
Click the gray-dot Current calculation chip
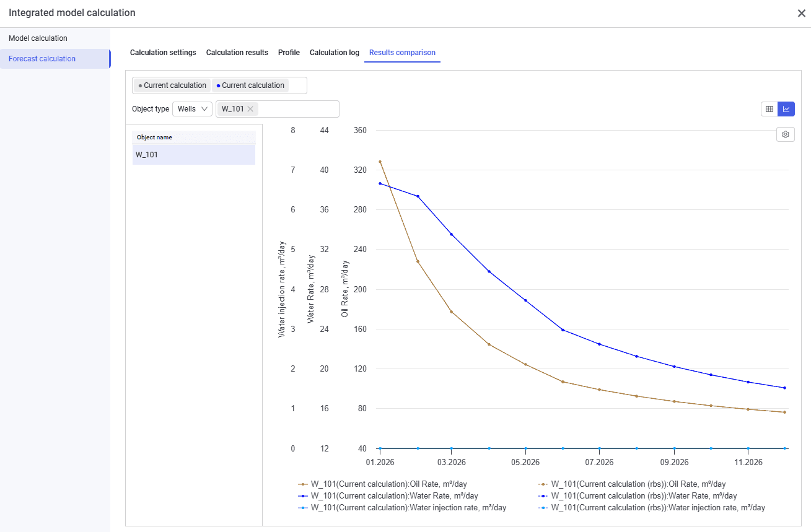pos(173,85)
